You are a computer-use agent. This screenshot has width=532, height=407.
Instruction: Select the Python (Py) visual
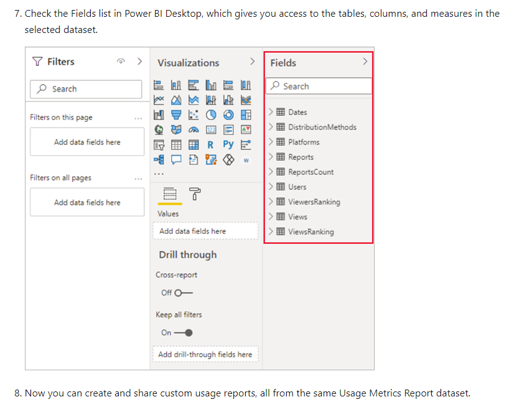point(228,144)
